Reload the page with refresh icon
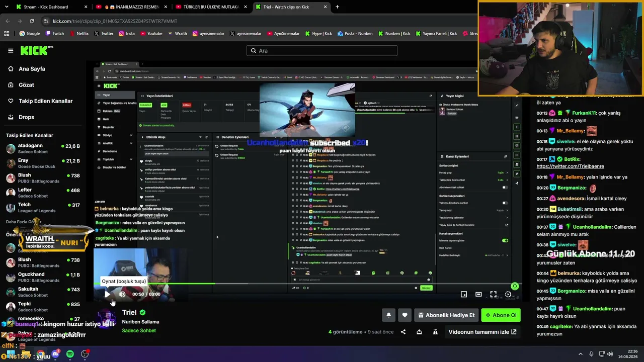 (x=32, y=21)
